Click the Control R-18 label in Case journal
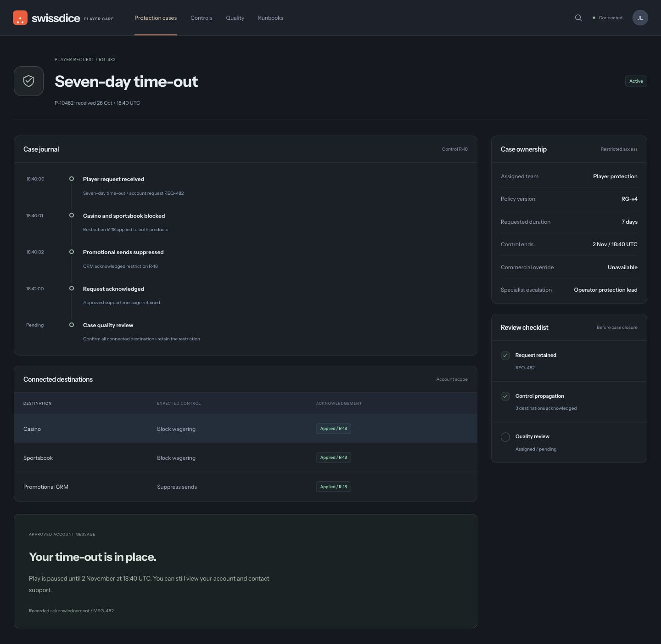 click(455, 149)
